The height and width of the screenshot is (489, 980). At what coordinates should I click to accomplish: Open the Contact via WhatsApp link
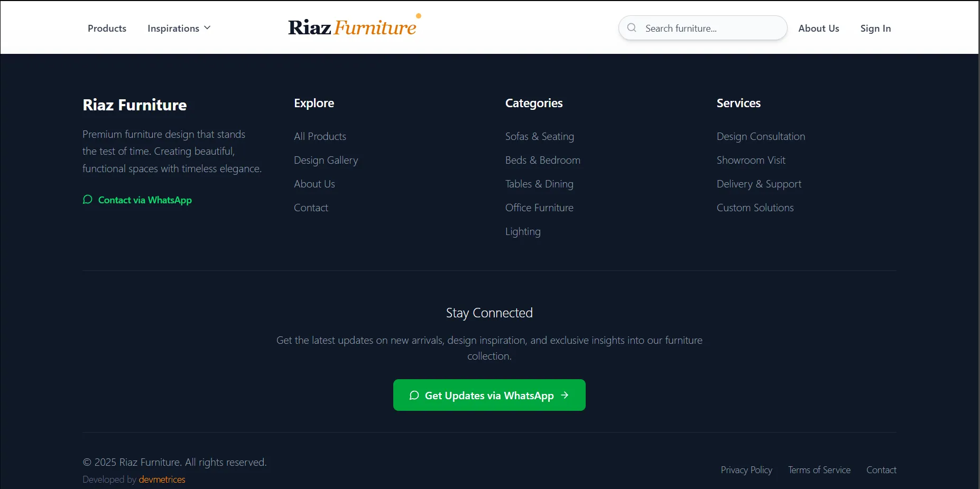pos(137,200)
